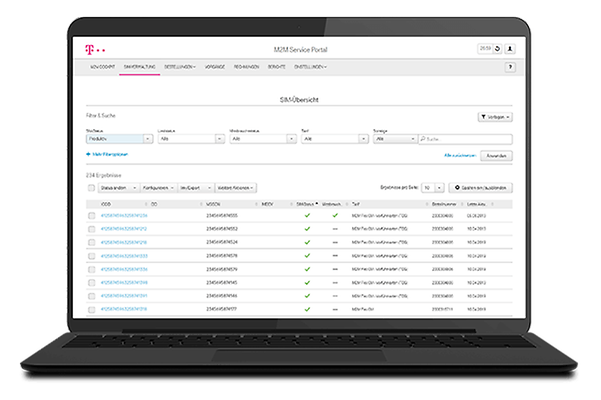Click the filter funnel icon on Vorlagen

pos(485,117)
